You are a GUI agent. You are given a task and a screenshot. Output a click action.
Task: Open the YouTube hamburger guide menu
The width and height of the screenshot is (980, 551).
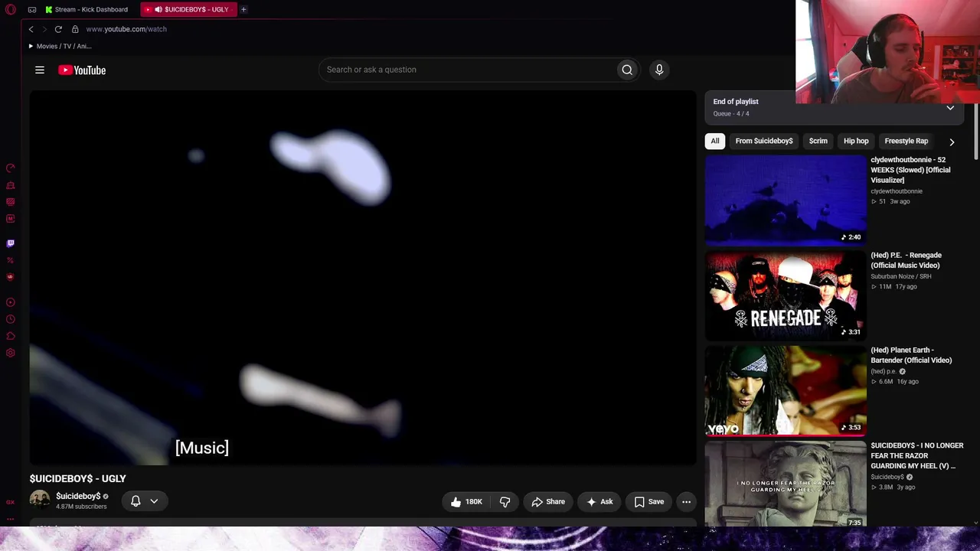(40, 70)
